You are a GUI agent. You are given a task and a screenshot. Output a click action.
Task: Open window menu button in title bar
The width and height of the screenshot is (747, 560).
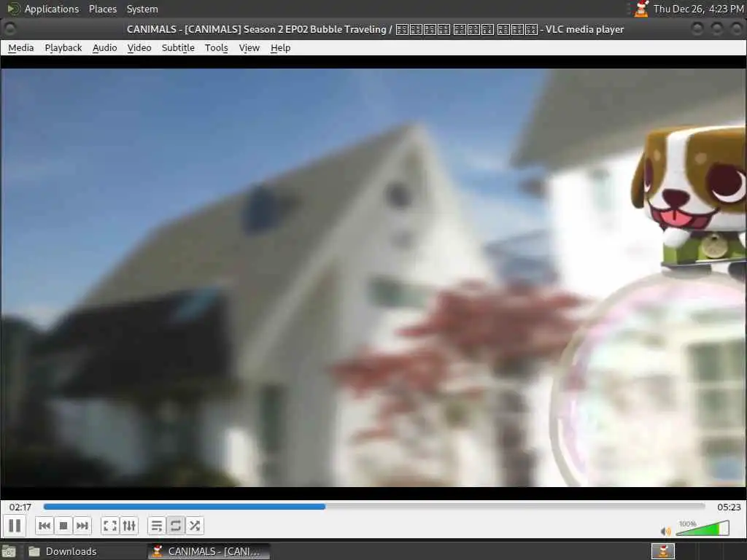point(9,29)
